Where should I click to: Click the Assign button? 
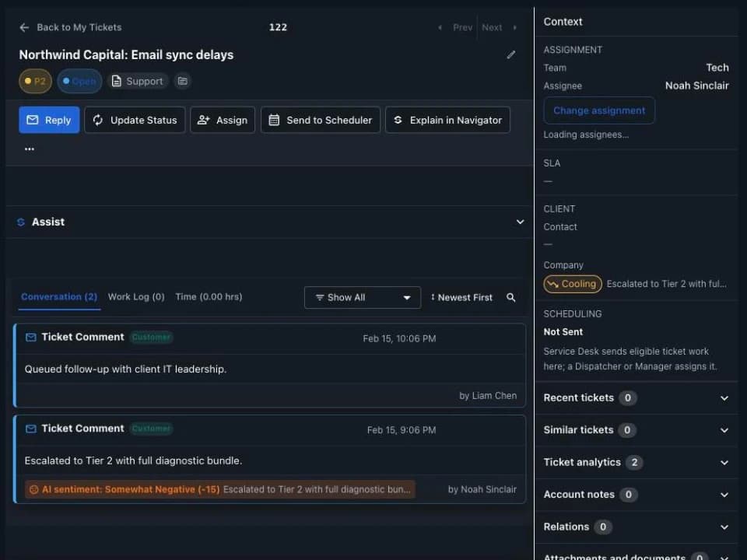pos(223,120)
